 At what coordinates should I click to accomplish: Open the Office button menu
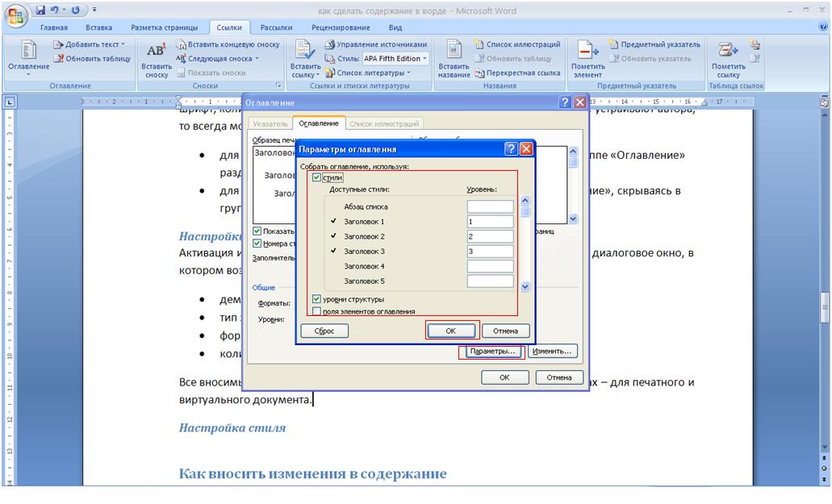tap(15, 15)
